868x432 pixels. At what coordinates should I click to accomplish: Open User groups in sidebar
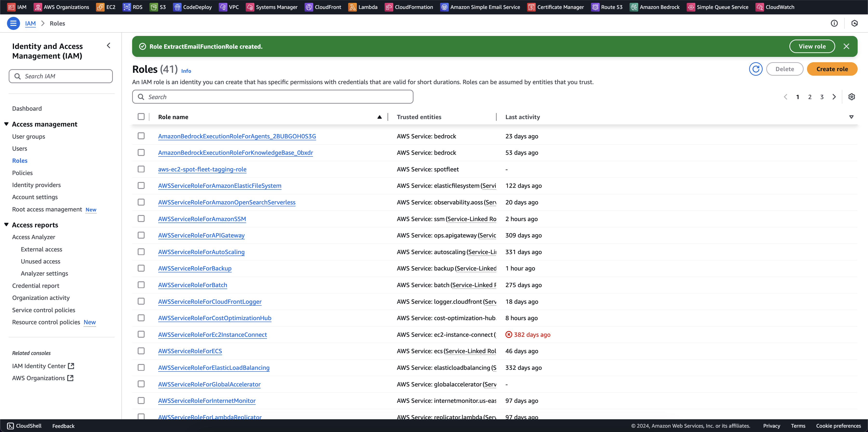coord(29,136)
